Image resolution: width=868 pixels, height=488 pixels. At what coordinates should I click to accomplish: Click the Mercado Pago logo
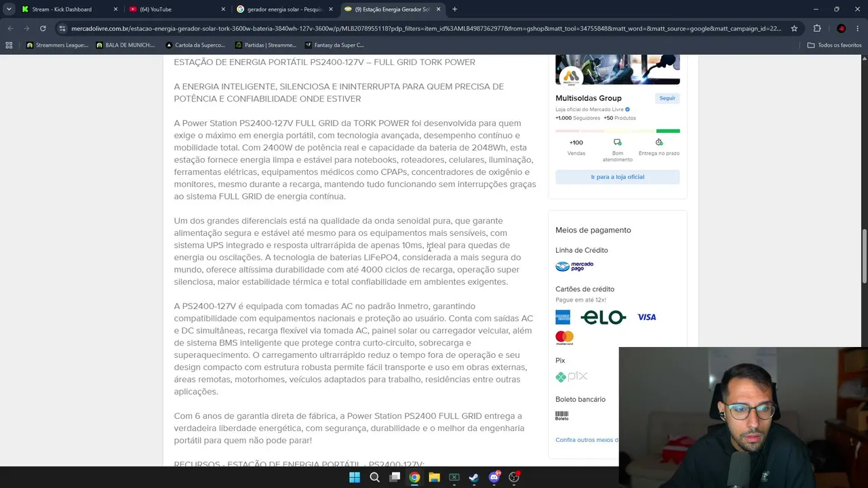pos(574,266)
